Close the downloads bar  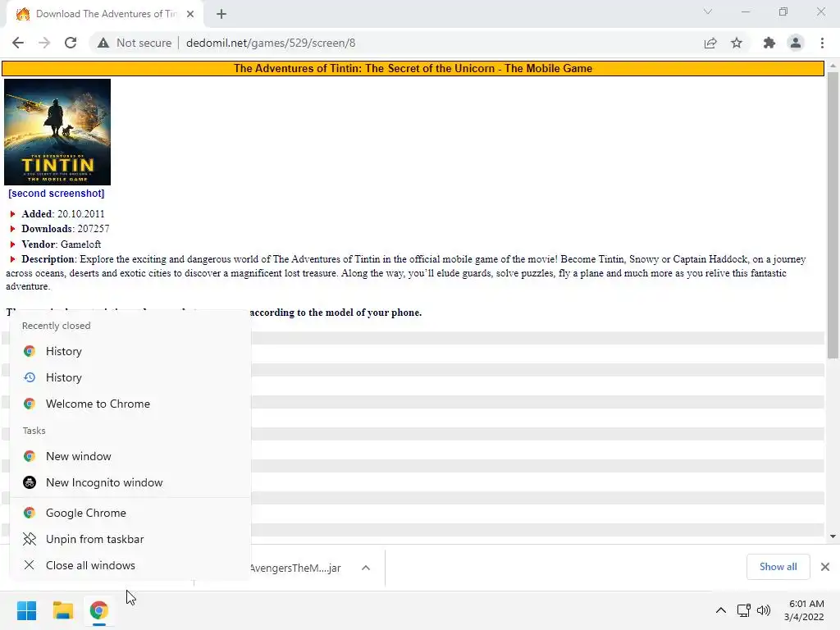[x=825, y=567]
